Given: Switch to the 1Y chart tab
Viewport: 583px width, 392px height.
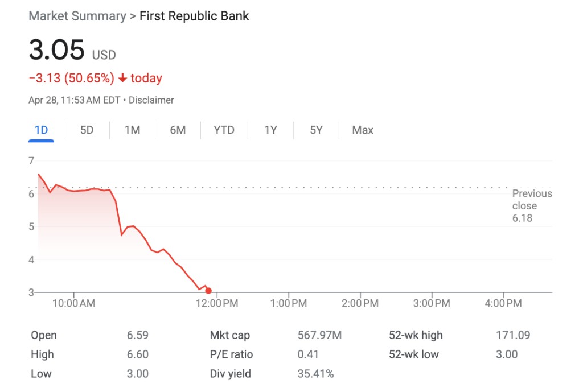Looking at the screenshot, I should point(270,130).
